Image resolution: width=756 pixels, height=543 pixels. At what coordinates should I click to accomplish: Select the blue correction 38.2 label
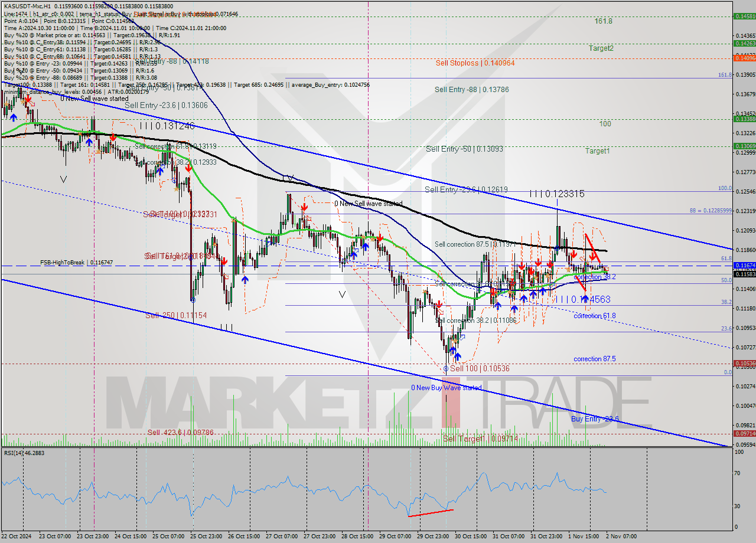point(595,277)
